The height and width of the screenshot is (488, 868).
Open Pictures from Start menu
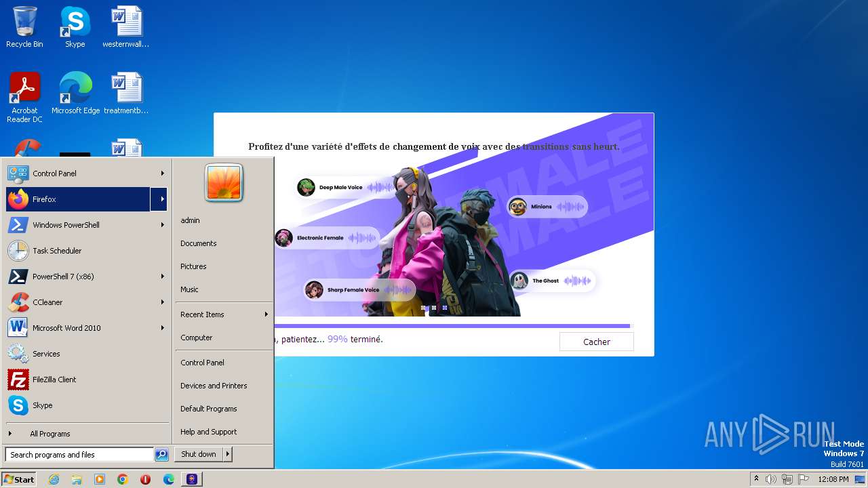(224, 266)
